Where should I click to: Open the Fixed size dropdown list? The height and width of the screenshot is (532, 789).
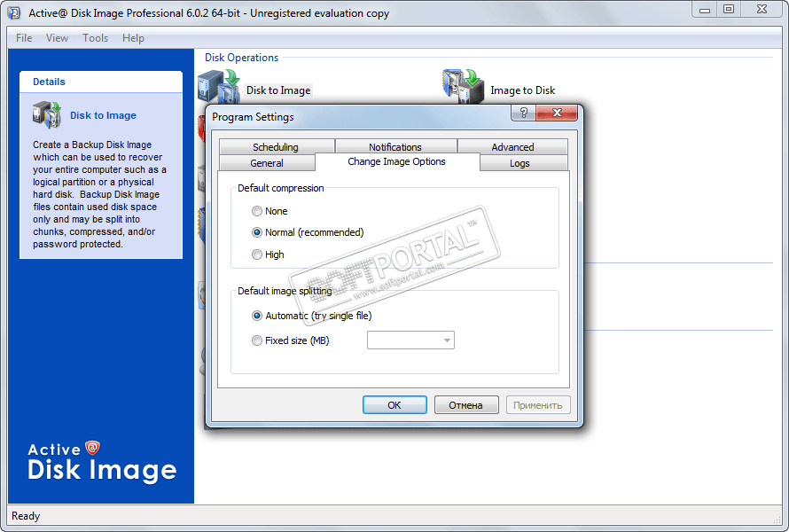coord(446,340)
